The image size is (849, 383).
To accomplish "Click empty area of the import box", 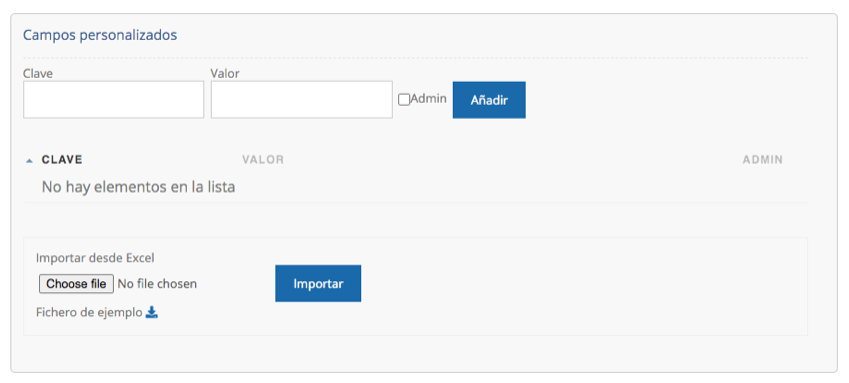I will [585, 286].
